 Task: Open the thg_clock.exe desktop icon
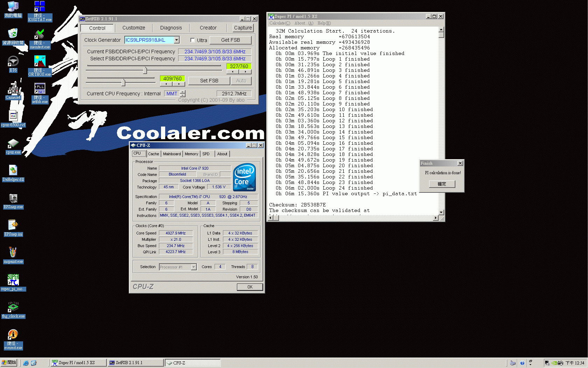(x=13, y=310)
